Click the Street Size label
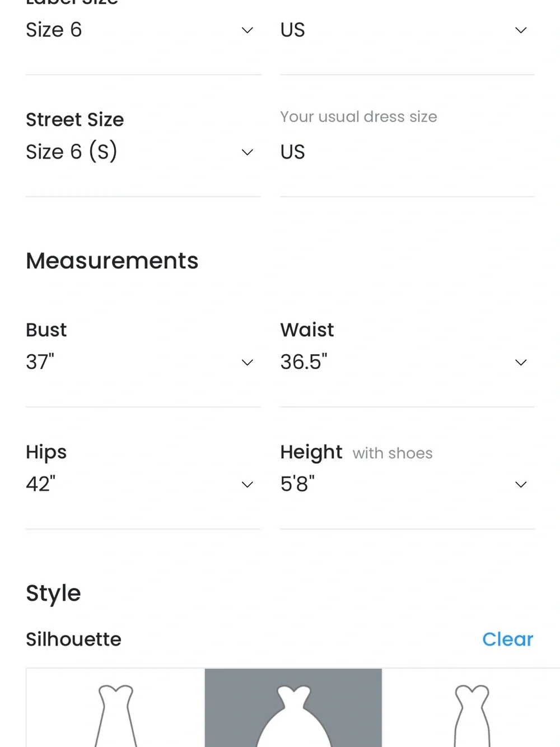This screenshot has width=560, height=747. coord(75,119)
